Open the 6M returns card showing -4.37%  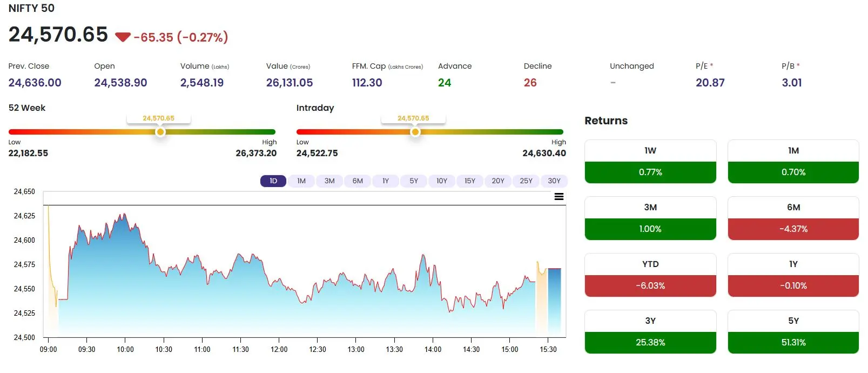[793, 218]
